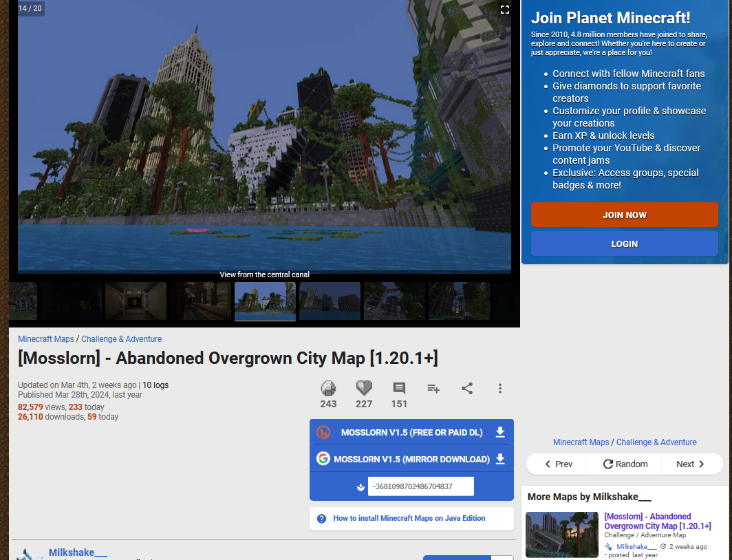Select the dim interior thumbnail before the canal view
The image size is (732, 560).
[200, 301]
